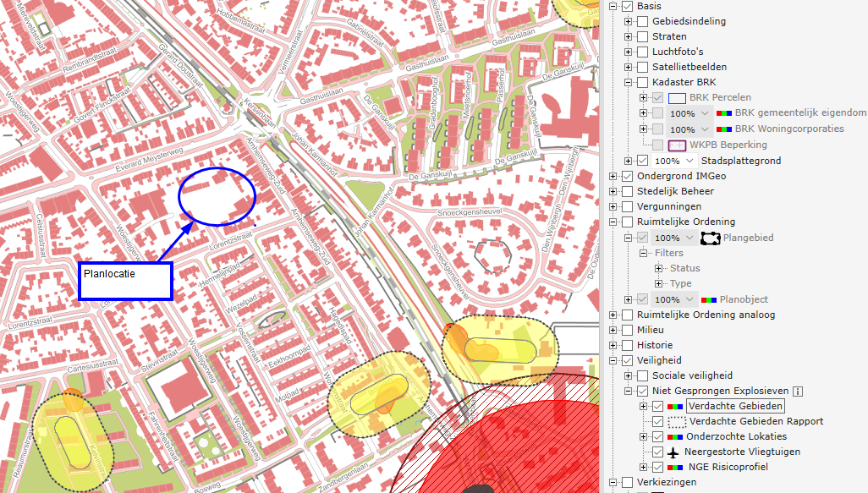Viewport: 868px width, 493px height.
Task: Collapse the Ruimtelijke Ordening node
Action: [613, 222]
